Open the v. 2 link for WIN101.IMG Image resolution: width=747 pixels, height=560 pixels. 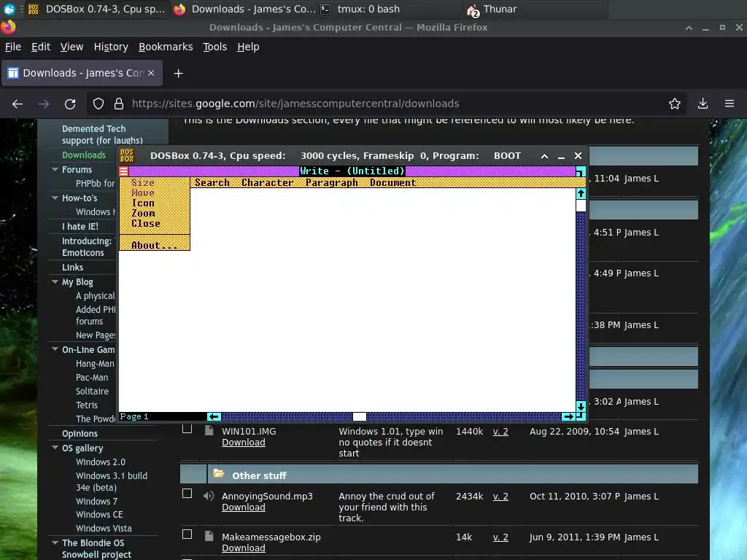click(x=500, y=432)
